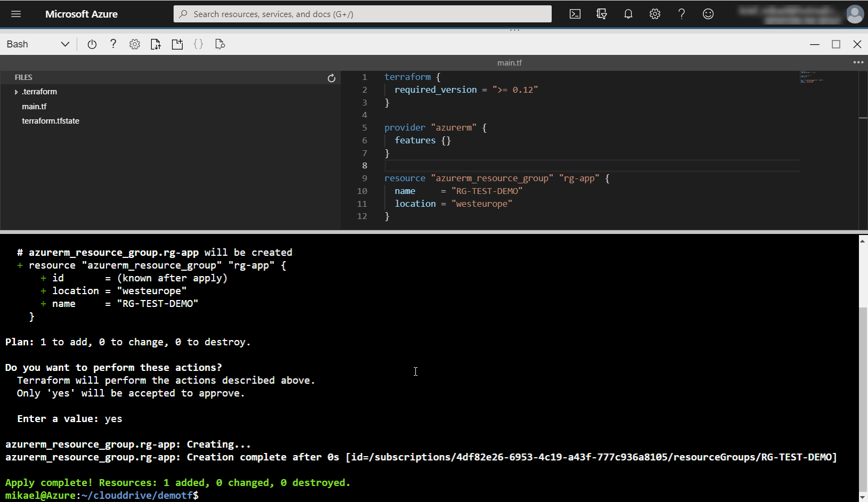Open the Feedback smiley icon
This screenshot has width=868, height=502.
coord(708,14)
